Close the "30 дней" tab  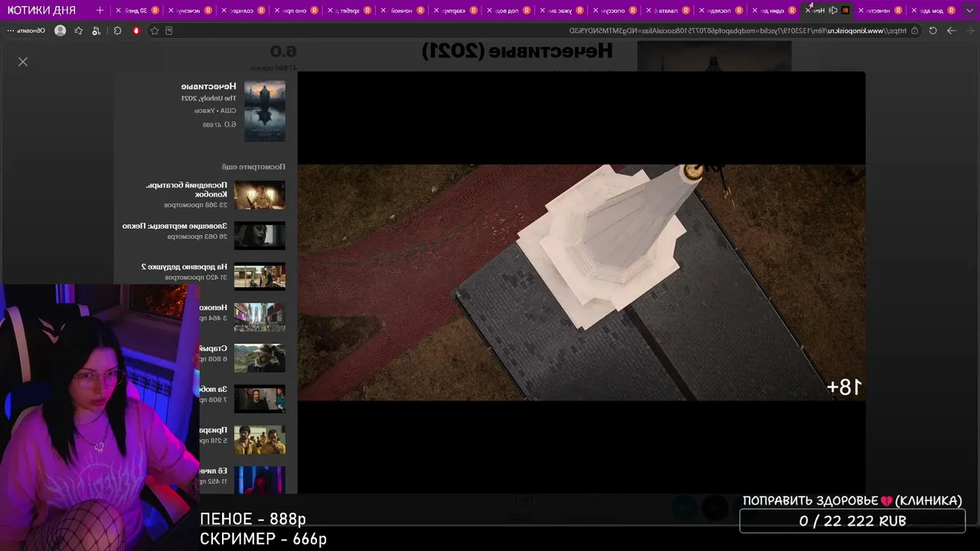tap(118, 11)
